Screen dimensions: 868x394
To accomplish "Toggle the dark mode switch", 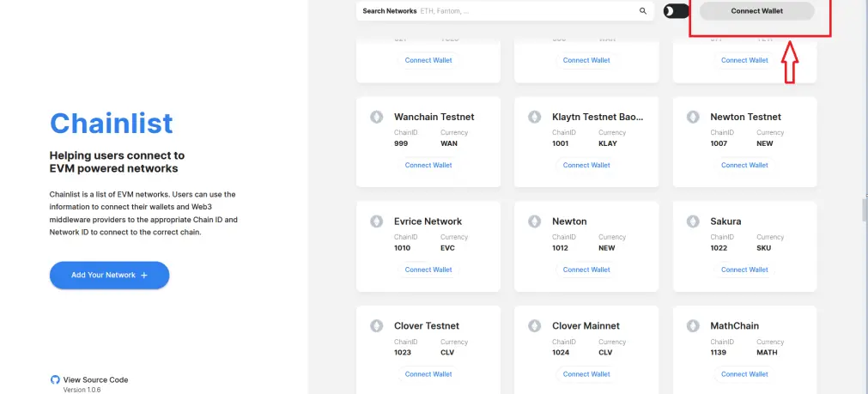I will tap(676, 11).
